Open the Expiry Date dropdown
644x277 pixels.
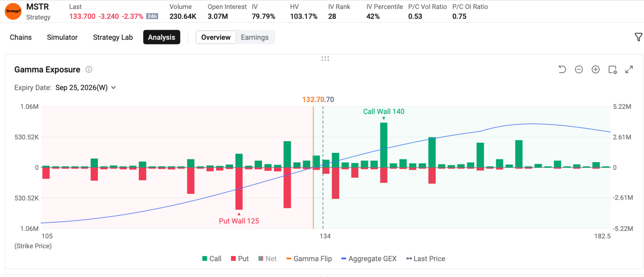[86, 87]
